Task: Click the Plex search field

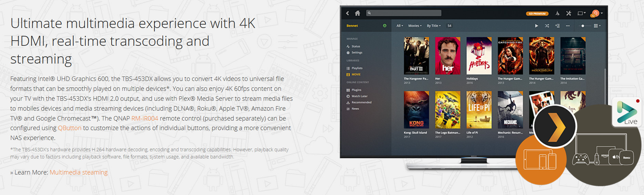Action: point(404,13)
